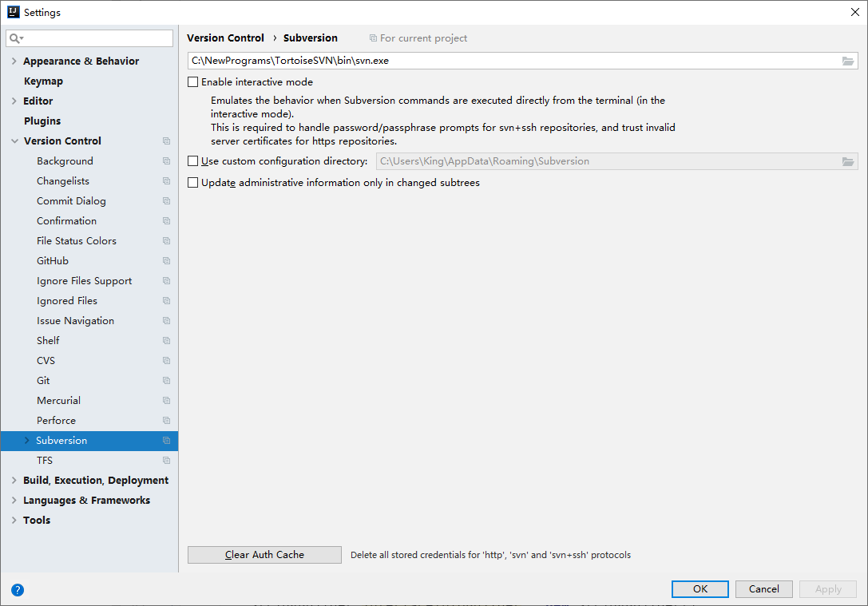
Task: Click project-level icon next to TFS
Action: point(166,461)
